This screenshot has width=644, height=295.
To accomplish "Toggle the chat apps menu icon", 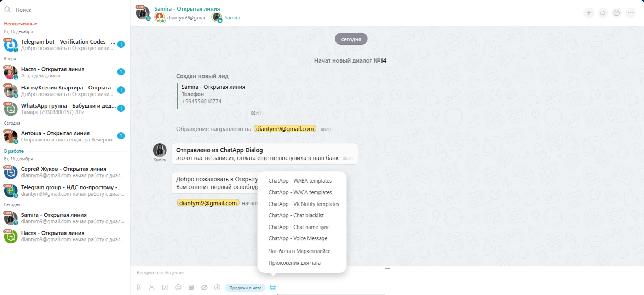I will tap(273, 288).
